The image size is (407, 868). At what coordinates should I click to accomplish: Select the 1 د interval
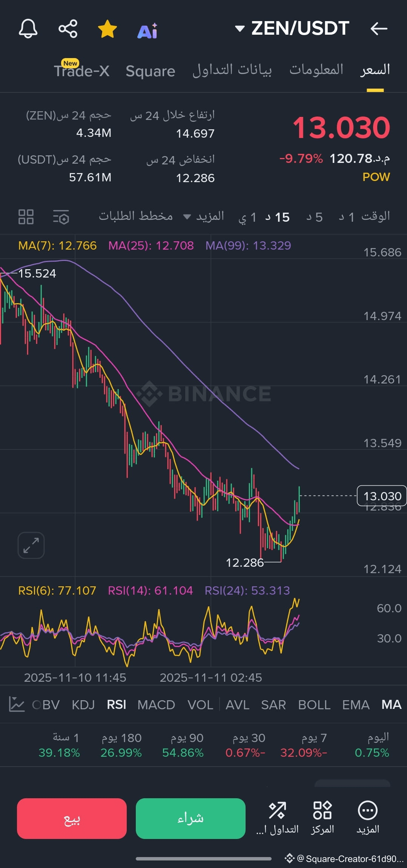(x=347, y=217)
